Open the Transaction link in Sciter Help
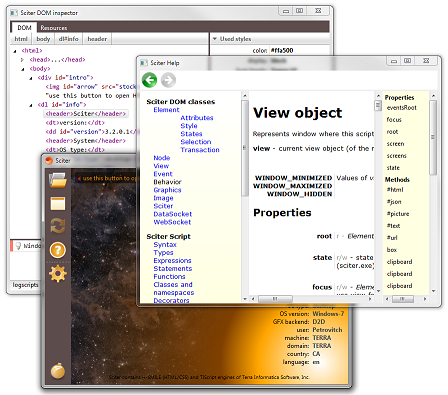The image size is (448, 395). pyautogui.click(x=200, y=150)
